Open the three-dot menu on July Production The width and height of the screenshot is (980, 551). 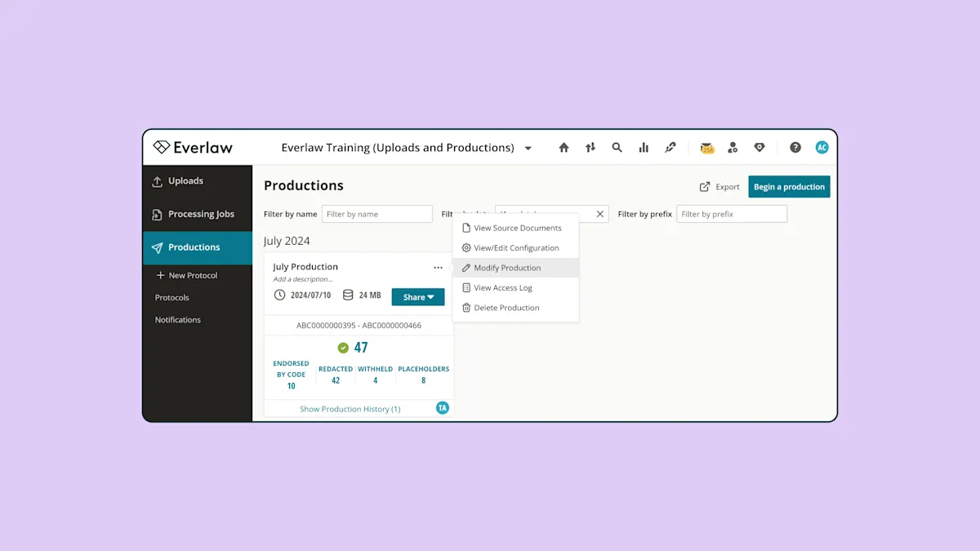pos(439,268)
